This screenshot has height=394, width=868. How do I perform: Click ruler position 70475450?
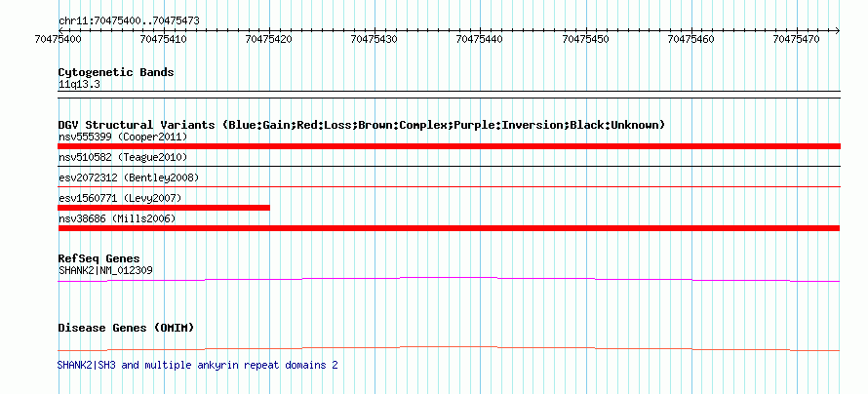tap(586, 39)
